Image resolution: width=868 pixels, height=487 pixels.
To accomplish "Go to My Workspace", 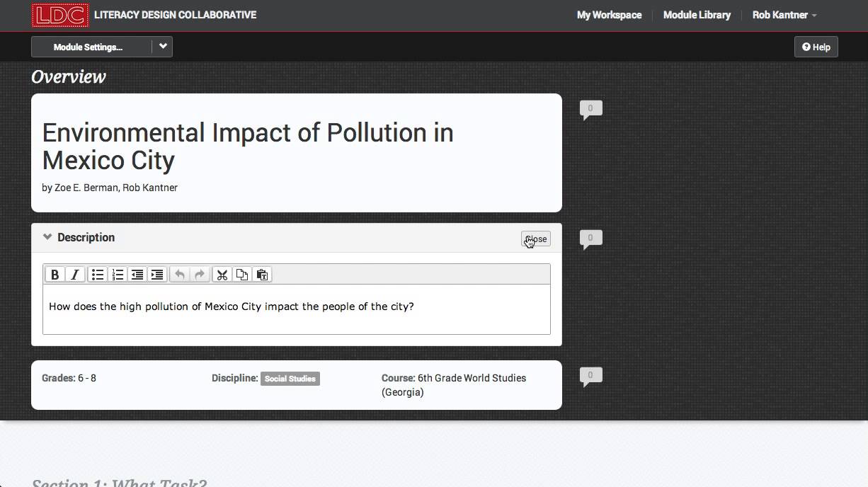I will (609, 15).
